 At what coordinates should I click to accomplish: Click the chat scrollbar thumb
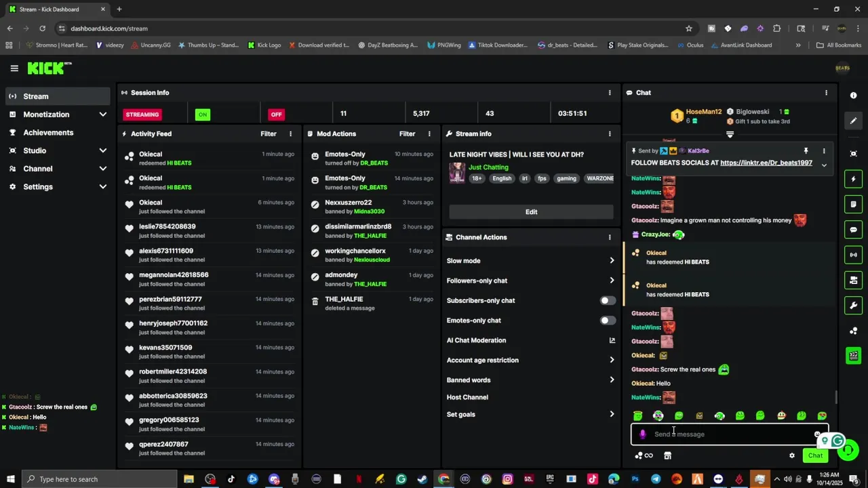(x=836, y=398)
